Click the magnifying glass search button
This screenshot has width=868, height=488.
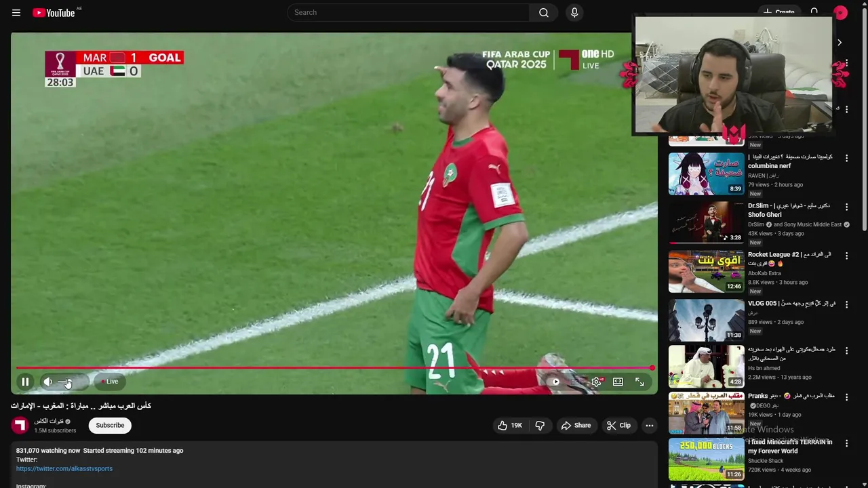(x=544, y=12)
